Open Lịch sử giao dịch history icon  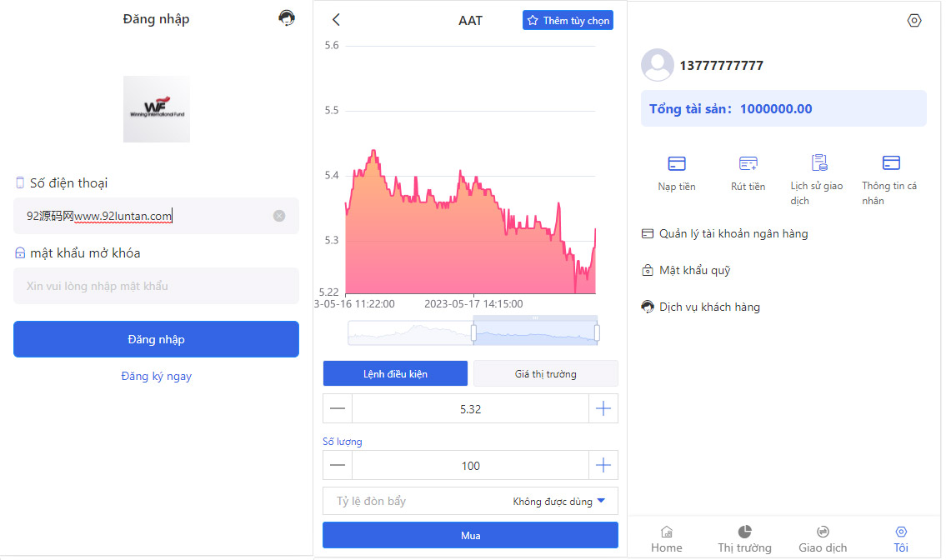[x=819, y=163]
